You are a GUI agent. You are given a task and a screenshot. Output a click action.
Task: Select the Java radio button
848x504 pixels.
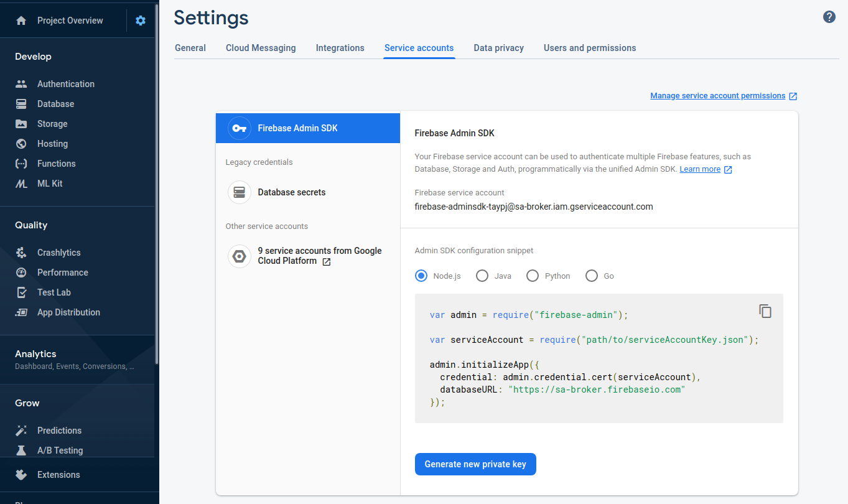tap(482, 276)
